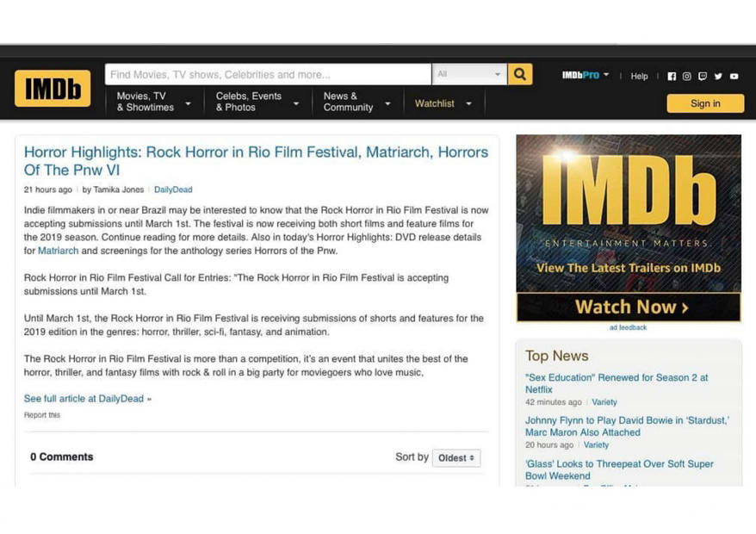756x534 pixels.
Task: Open the Movies, TV & Showtimes menu
Action: point(153,102)
